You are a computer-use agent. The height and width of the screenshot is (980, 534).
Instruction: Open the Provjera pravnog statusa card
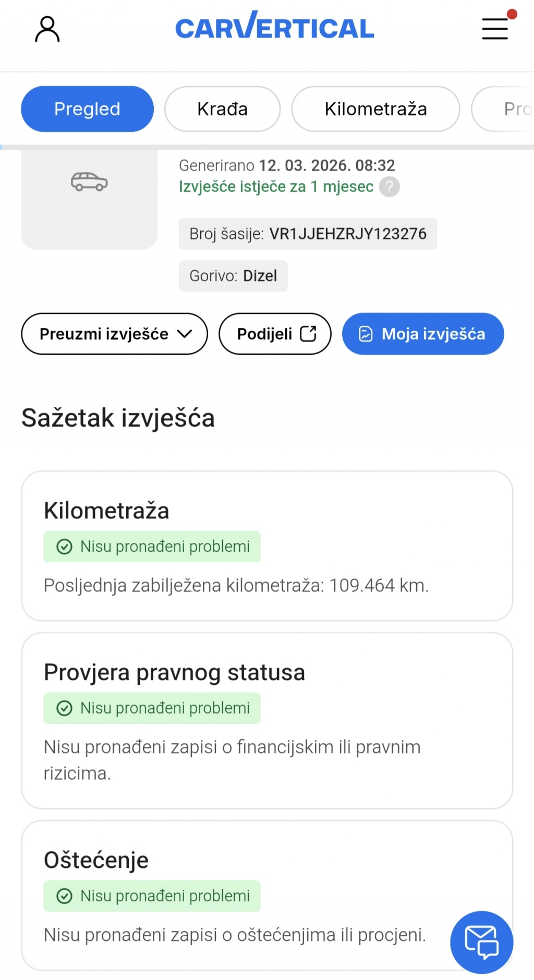(267, 720)
